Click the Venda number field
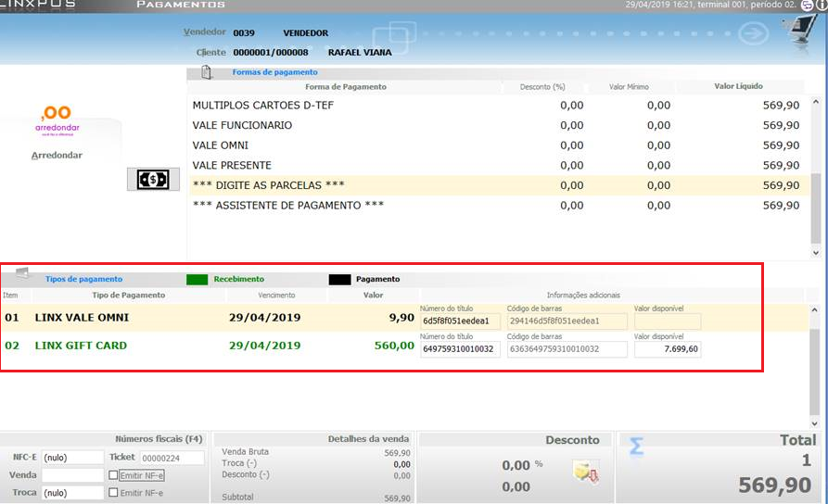 [x=72, y=475]
